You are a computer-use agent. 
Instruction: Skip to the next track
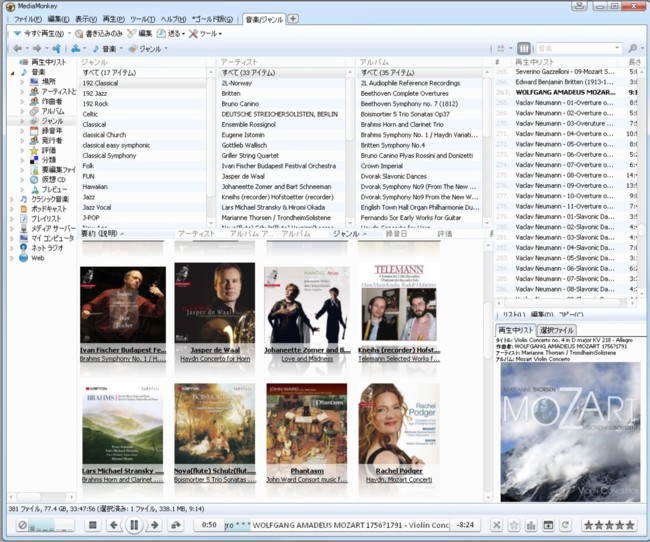154,525
